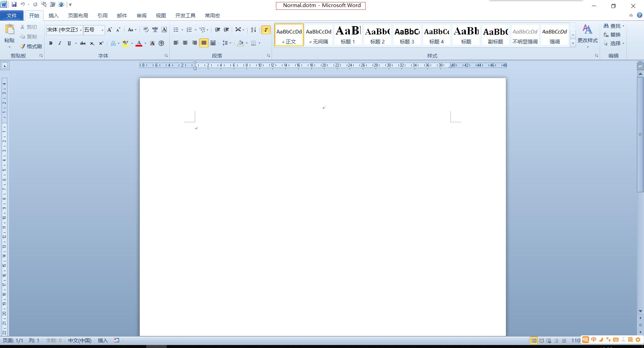Click the Increase Indent icon

pyautogui.click(x=226, y=30)
